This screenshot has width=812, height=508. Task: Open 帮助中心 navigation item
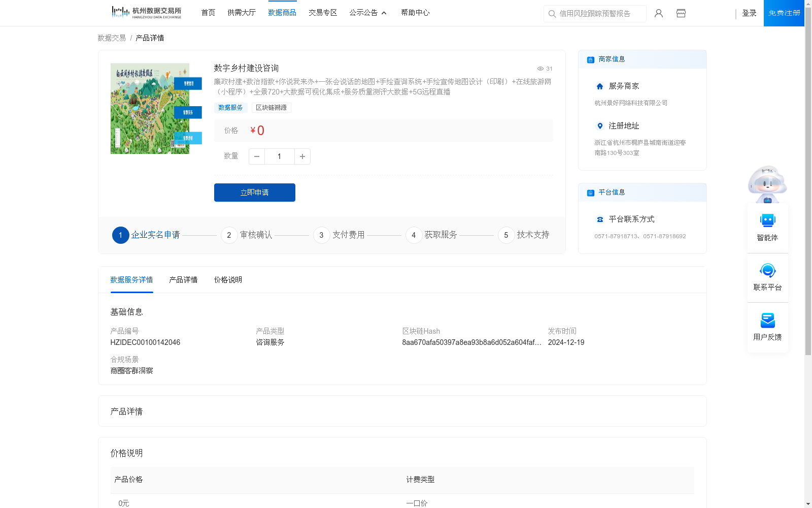click(415, 13)
